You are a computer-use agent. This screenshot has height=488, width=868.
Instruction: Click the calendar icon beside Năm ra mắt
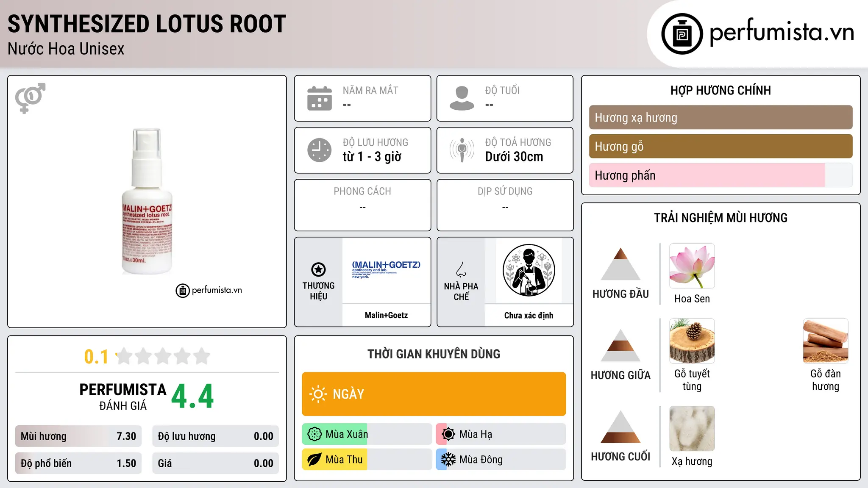[x=320, y=98]
